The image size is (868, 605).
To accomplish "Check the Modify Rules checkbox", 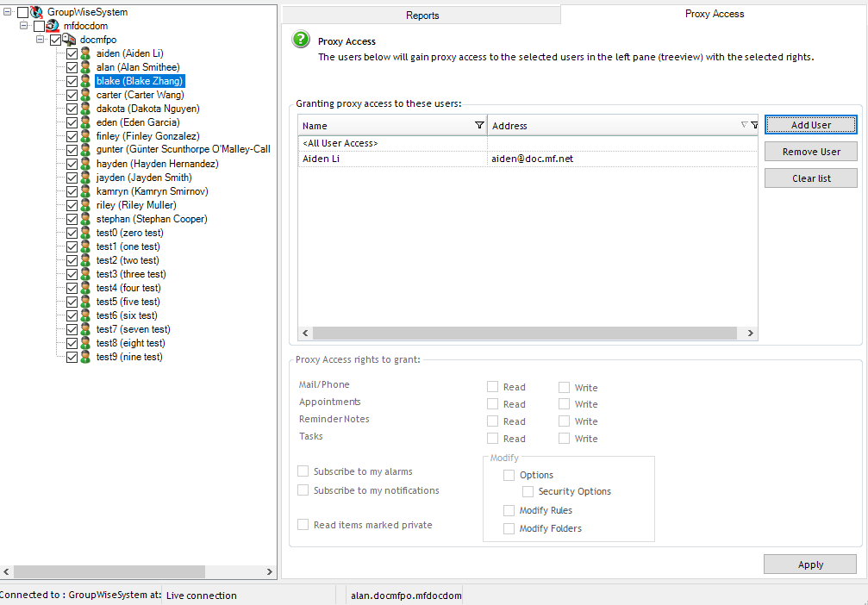I will click(509, 510).
